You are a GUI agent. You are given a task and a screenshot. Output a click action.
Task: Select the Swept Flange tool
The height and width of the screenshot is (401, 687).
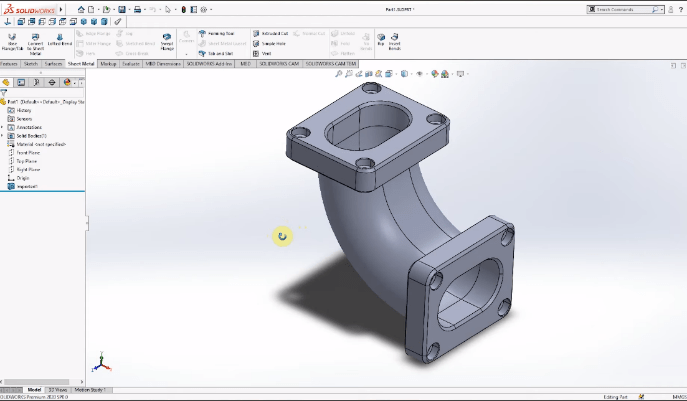point(167,42)
